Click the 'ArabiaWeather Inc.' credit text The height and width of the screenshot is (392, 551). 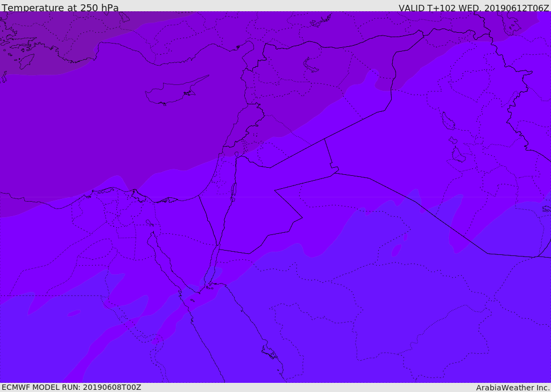pyautogui.click(x=513, y=388)
